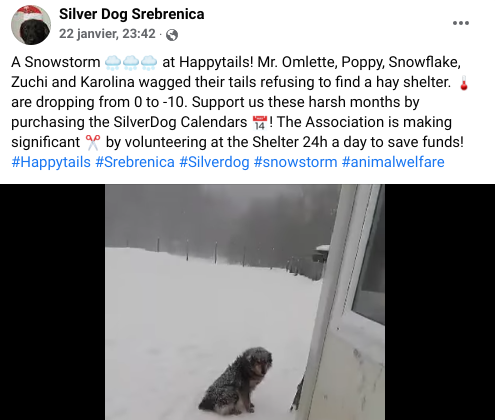Open the post options three-dot menu
The width and height of the screenshot is (495, 420).
(x=461, y=23)
